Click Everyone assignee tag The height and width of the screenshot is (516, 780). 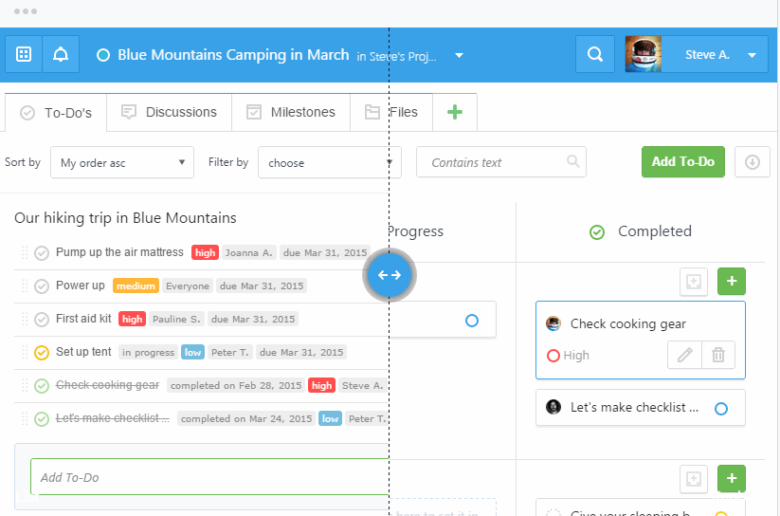tap(188, 286)
